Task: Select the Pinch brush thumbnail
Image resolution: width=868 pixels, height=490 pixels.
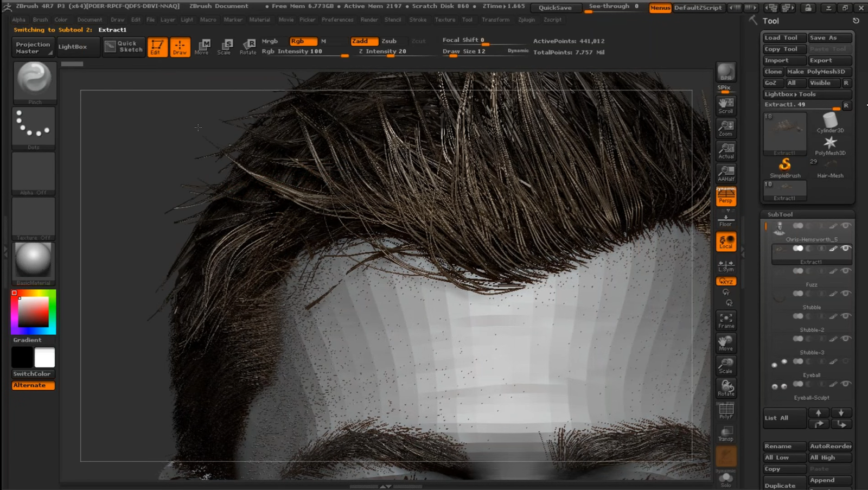Action: click(34, 82)
